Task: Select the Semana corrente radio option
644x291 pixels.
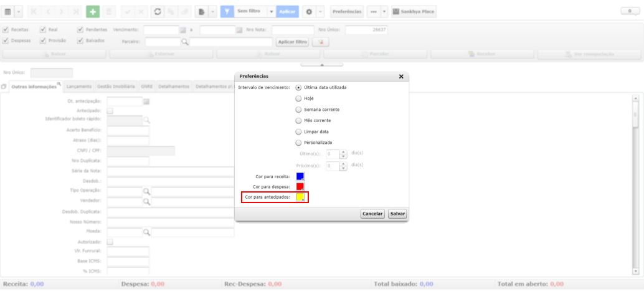Action: tap(298, 110)
